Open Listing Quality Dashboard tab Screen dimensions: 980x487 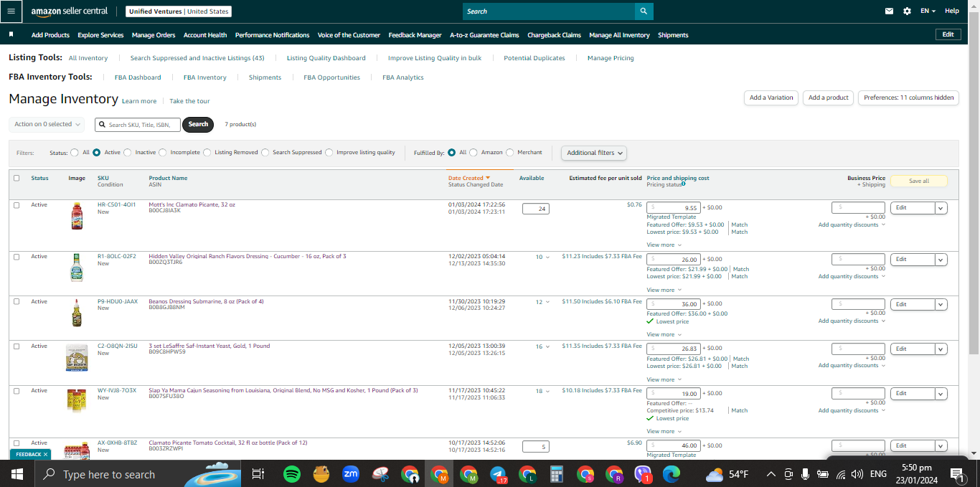[326, 58]
